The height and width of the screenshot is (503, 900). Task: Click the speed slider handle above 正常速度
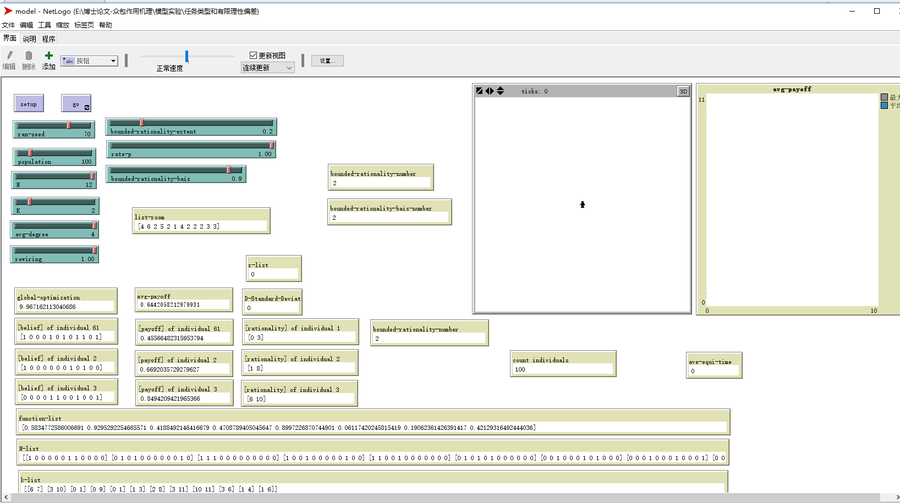point(187,57)
